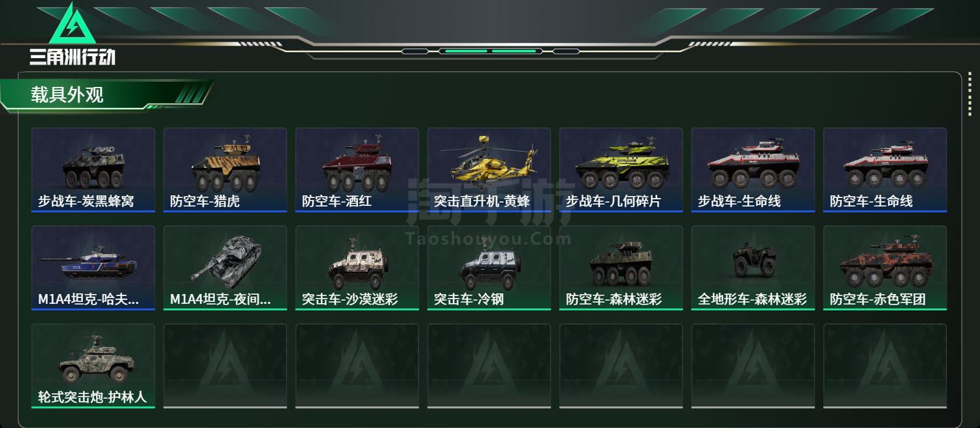Image resolution: width=980 pixels, height=428 pixels.
Task: Select the 突击车-沙漠迷彩 skin
Action: 357,268
